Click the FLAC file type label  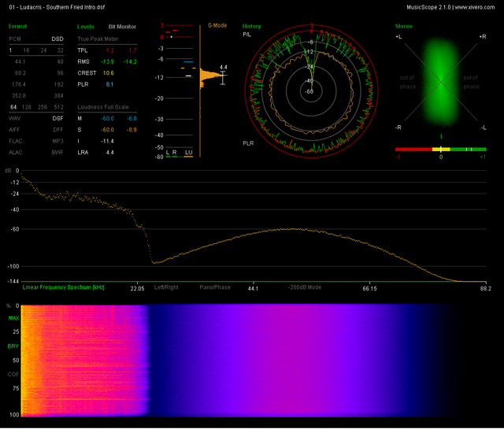[x=16, y=141]
